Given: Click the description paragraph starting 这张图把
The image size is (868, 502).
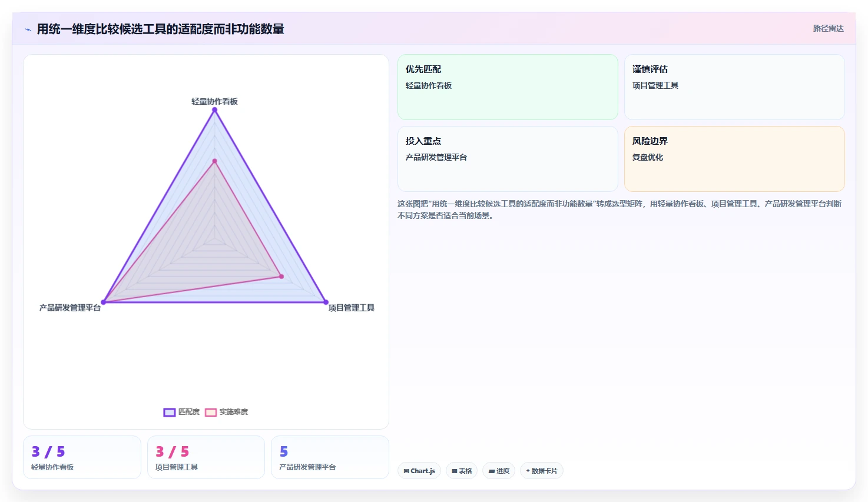Looking at the screenshot, I should tap(619, 210).
